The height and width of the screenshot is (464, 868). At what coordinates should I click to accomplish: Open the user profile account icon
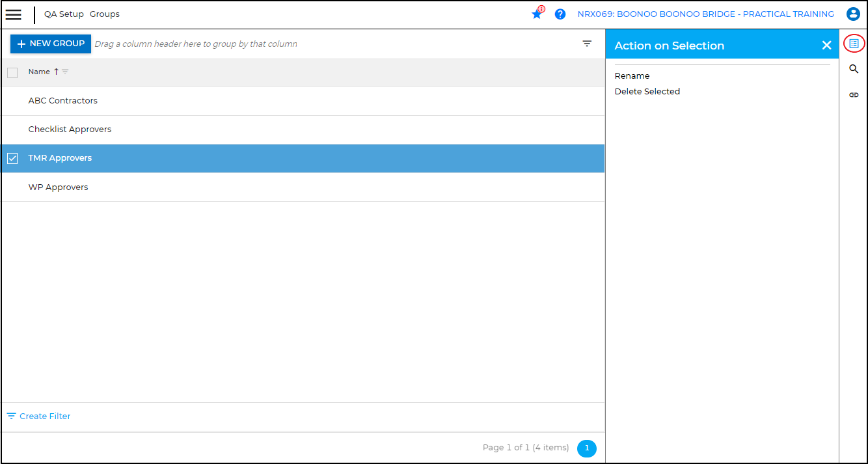coord(853,14)
